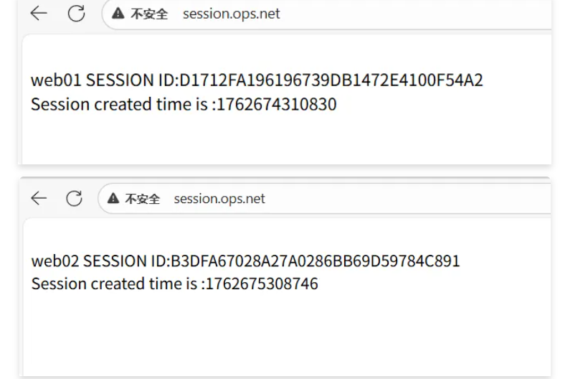Click the warning triangle icon in web02 window
Viewport: 588px width, 379px height.
113,199
